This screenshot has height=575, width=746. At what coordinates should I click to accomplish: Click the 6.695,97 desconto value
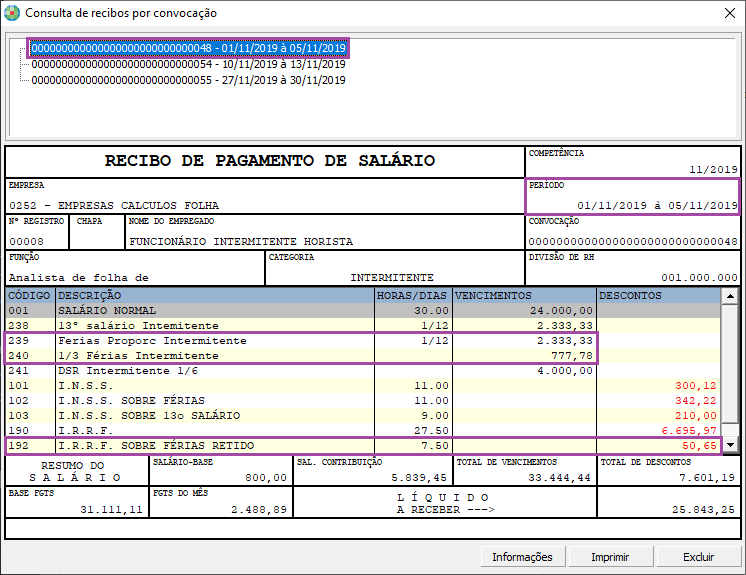689,430
